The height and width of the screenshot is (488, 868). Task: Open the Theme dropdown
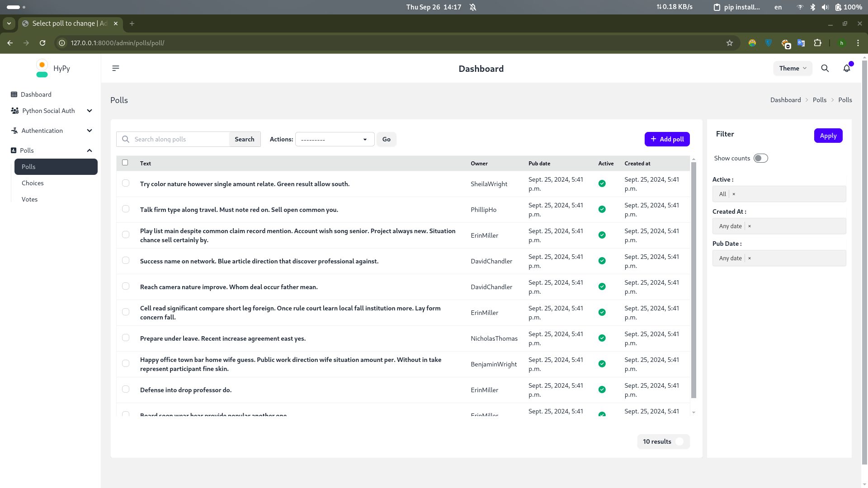tap(793, 68)
